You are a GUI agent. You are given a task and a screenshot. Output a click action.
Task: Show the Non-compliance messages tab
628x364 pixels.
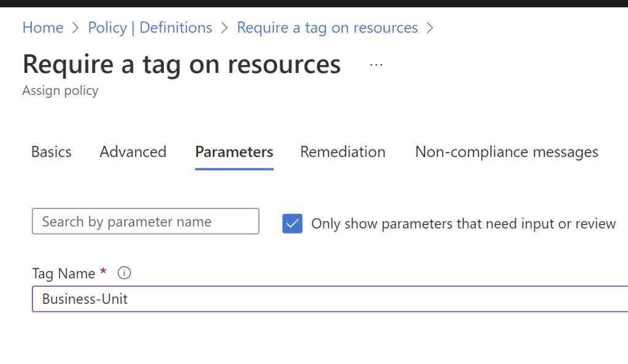tap(507, 152)
